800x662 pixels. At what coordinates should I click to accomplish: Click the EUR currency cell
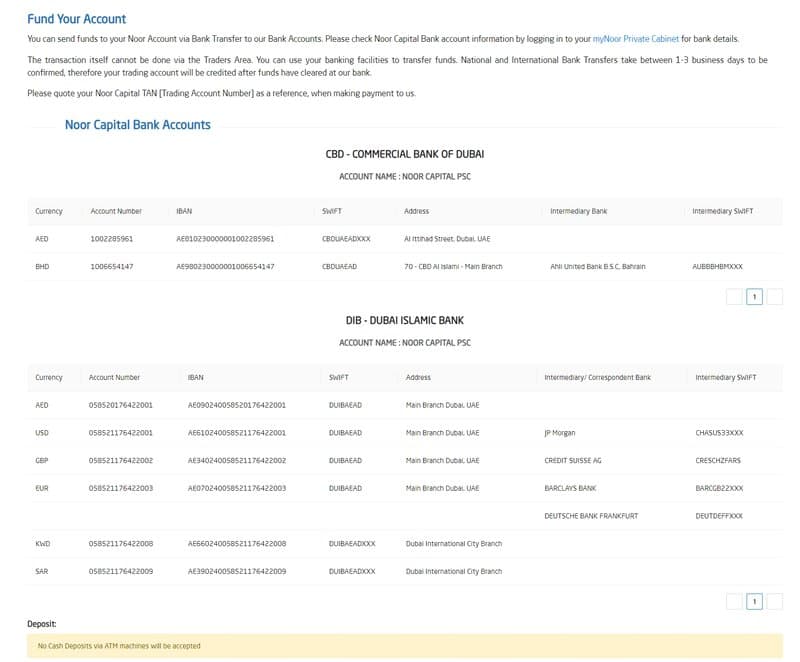42,488
